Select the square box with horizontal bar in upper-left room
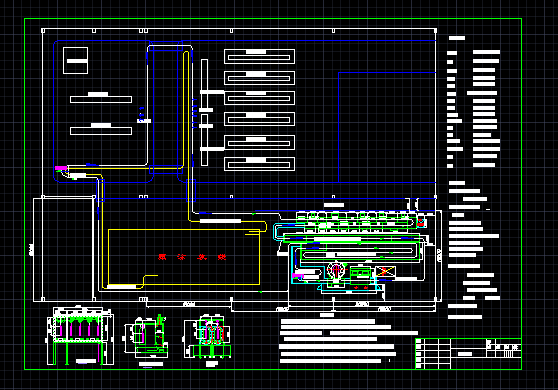Viewport: 558px width, 390px height. [75, 60]
